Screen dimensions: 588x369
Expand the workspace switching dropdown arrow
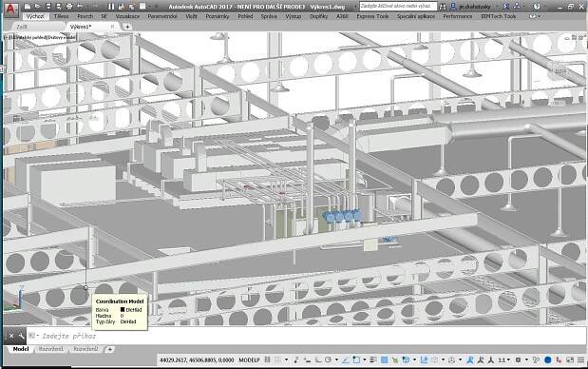tap(526, 360)
